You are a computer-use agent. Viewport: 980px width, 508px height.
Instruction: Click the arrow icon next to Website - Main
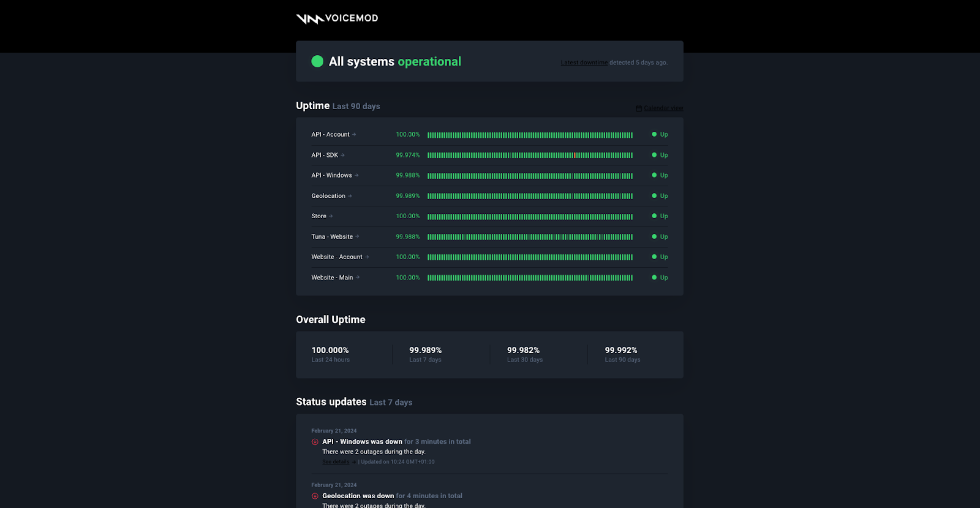(358, 278)
